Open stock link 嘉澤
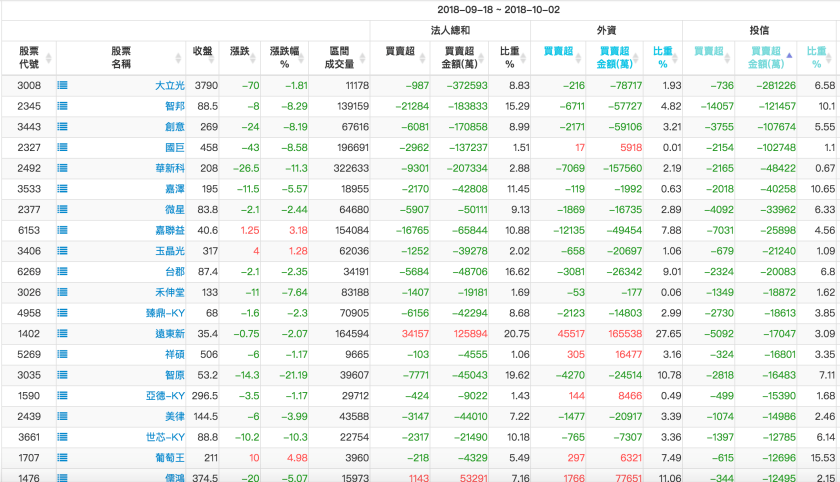 [x=175, y=189]
